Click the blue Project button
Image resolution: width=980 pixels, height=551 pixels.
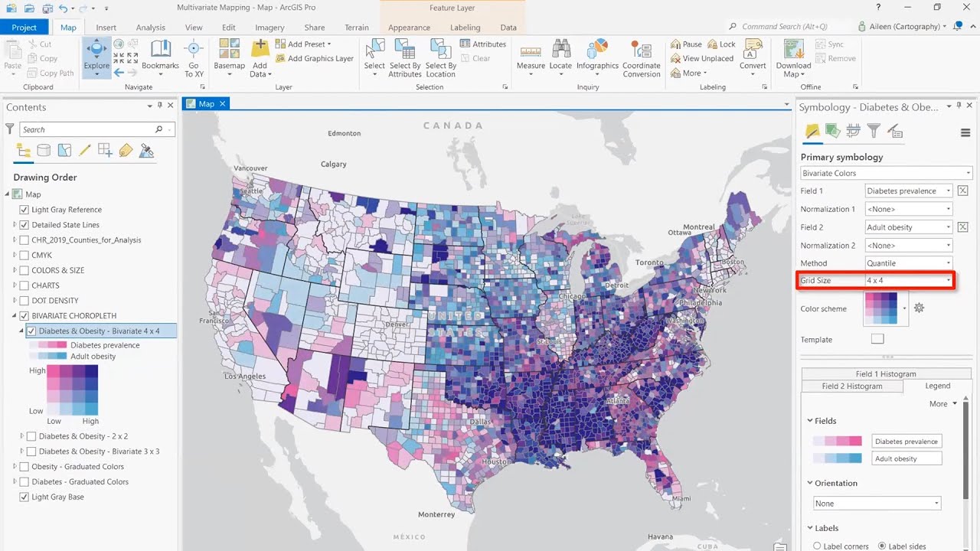click(24, 28)
